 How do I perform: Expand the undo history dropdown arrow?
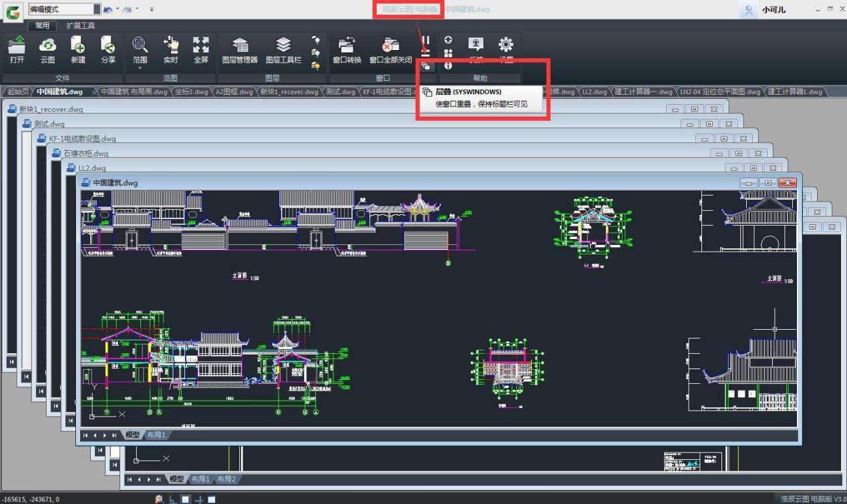tap(118, 9)
